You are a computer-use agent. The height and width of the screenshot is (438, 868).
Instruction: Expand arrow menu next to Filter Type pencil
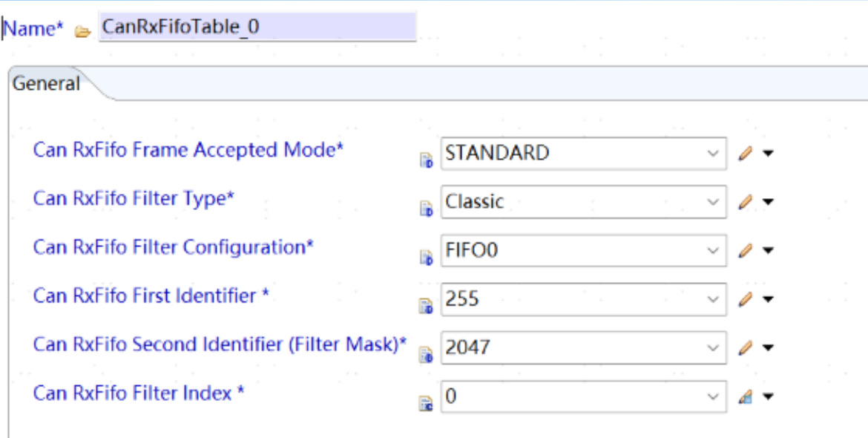point(768,203)
